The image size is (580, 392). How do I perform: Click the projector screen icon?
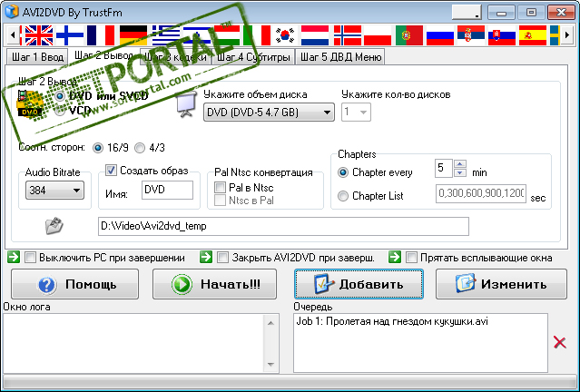click(184, 105)
